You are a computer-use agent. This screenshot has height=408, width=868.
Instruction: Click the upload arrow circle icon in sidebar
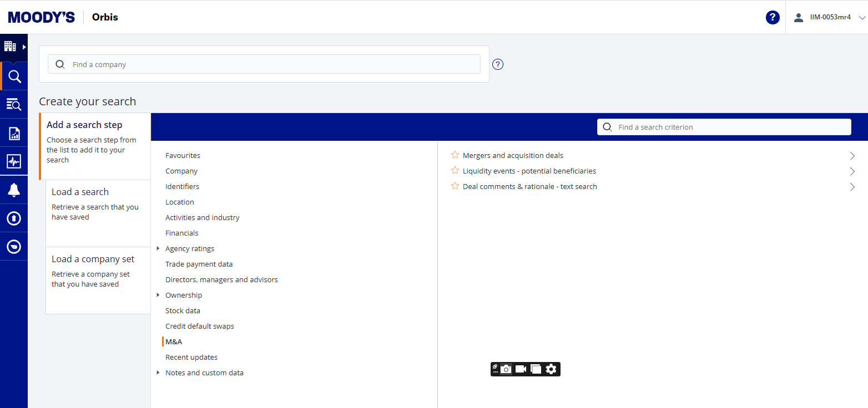pyautogui.click(x=14, y=218)
